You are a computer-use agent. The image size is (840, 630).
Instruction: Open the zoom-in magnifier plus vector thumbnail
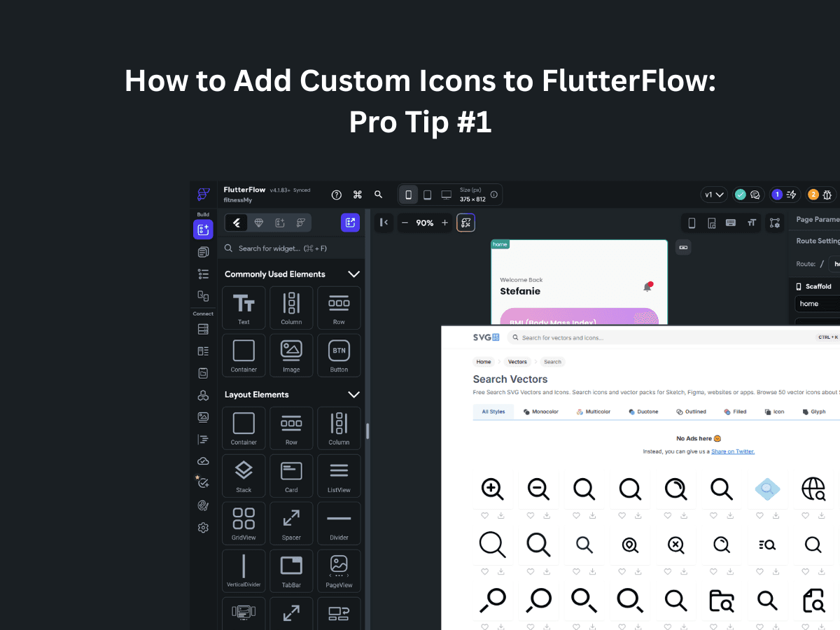[493, 489]
